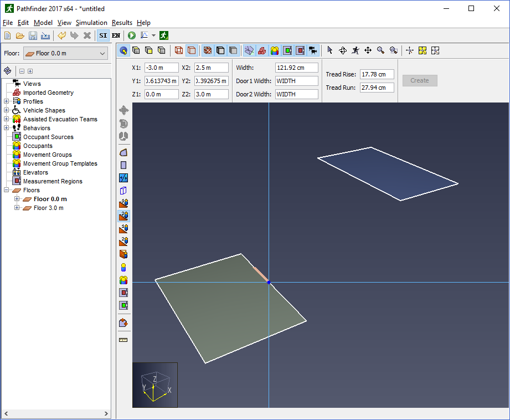Toggle SI units display mode

coord(103,35)
